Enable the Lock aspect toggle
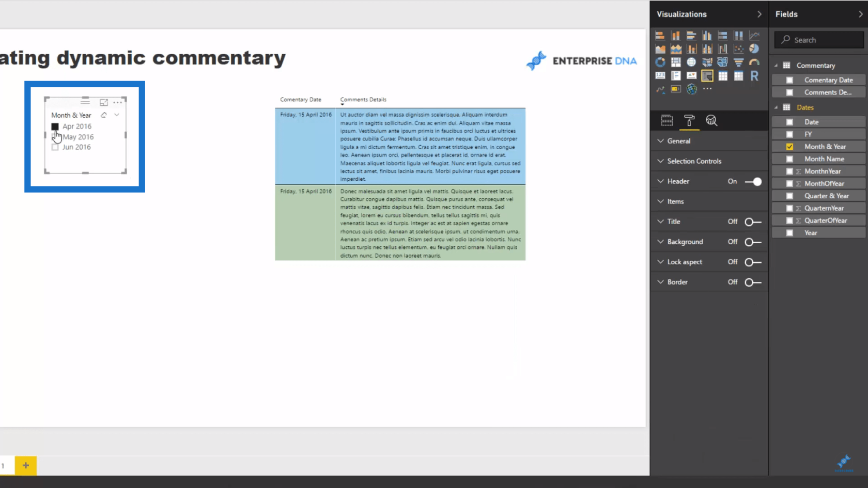The width and height of the screenshot is (868, 488). 753,262
